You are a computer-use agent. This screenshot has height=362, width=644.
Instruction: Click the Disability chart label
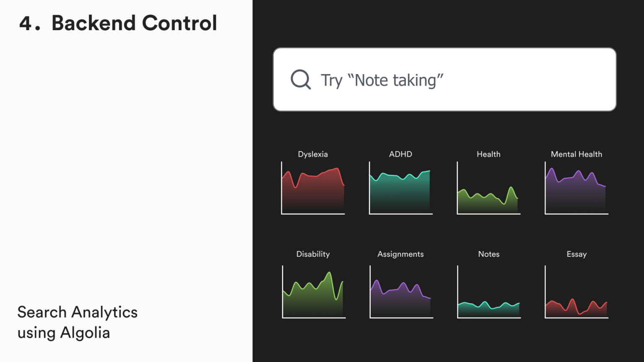313,254
